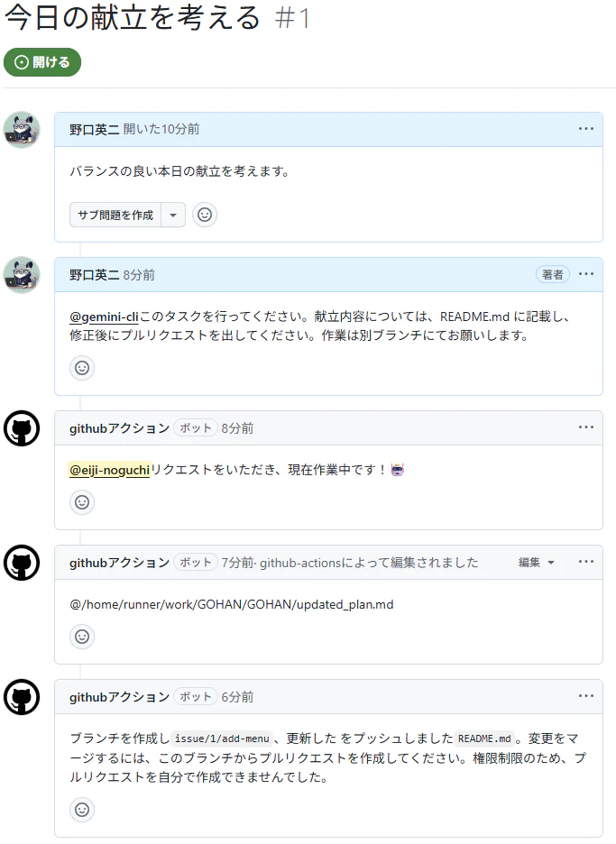The height and width of the screenshot is (844, 616).
Task: Click the サブ問題を作成 button
Action: [115, 215]
